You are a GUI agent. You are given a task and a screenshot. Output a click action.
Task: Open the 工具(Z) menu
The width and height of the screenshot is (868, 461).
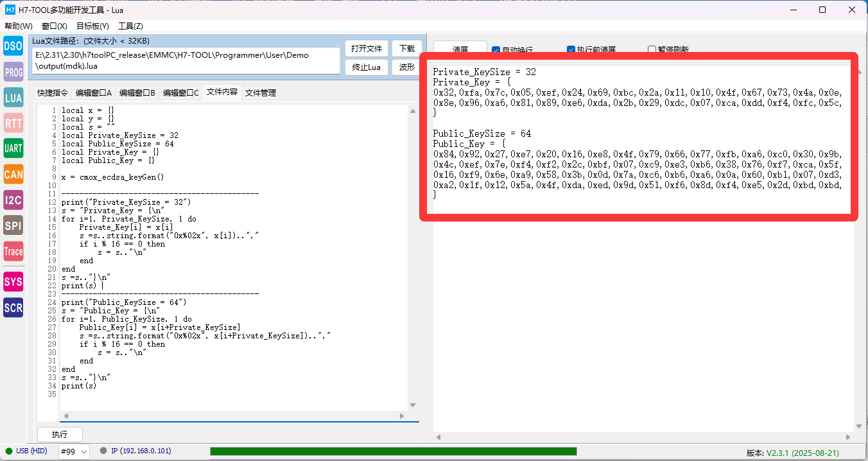coord(130,26)
